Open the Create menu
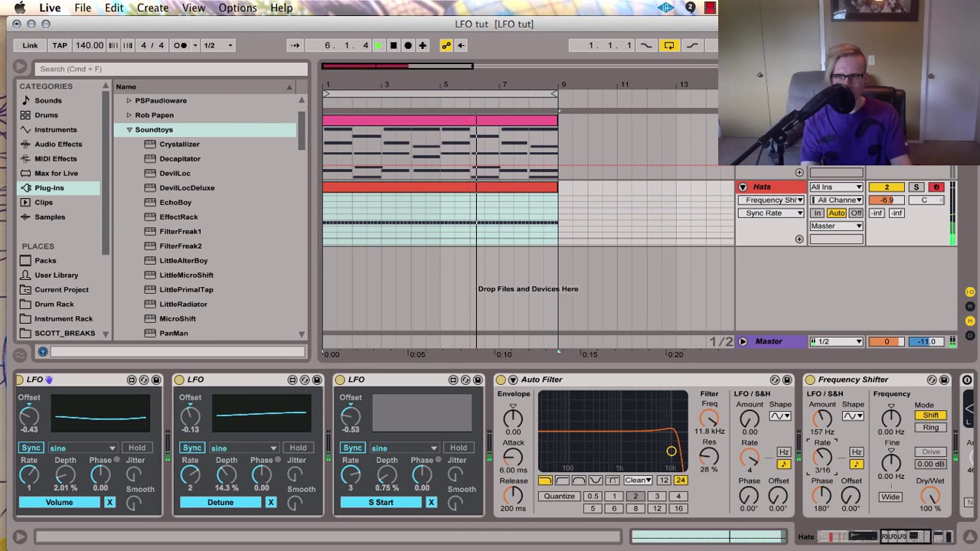The height and width of the screenshot is (551, 980). (x=152, y=8)
